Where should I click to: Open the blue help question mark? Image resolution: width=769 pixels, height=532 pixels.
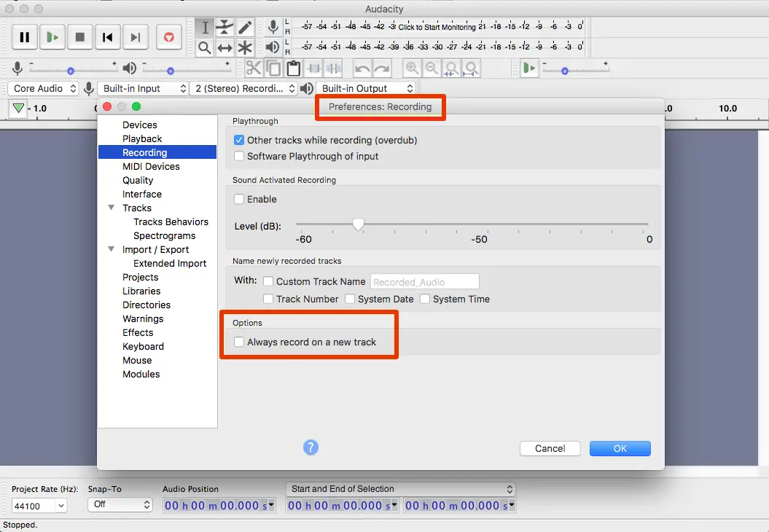point(311,447)
